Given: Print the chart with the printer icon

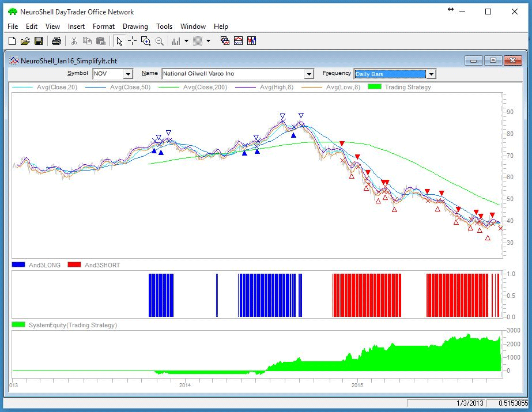Looking at the screenshot, I should (56, 41).
